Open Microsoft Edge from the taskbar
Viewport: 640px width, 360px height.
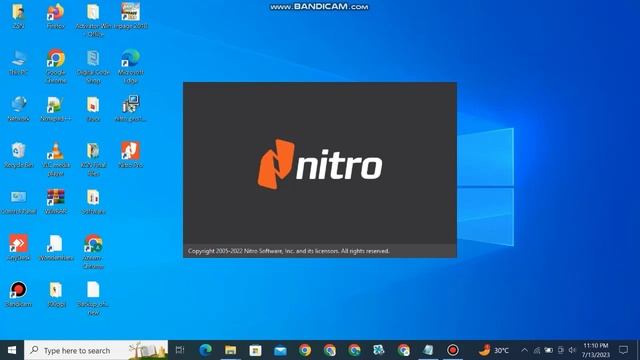[205, 350]
